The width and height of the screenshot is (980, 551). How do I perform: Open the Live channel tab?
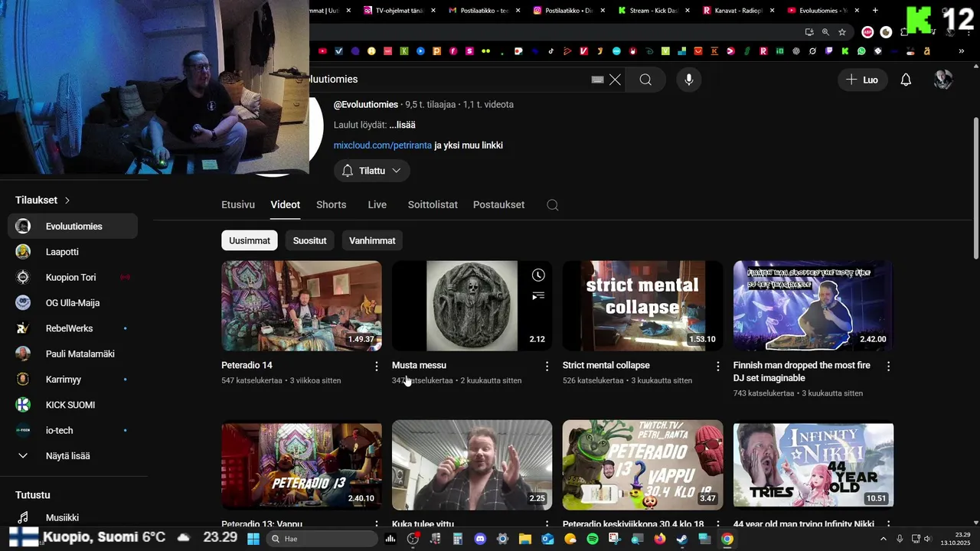pyautogui.click(x=377, y=205)
